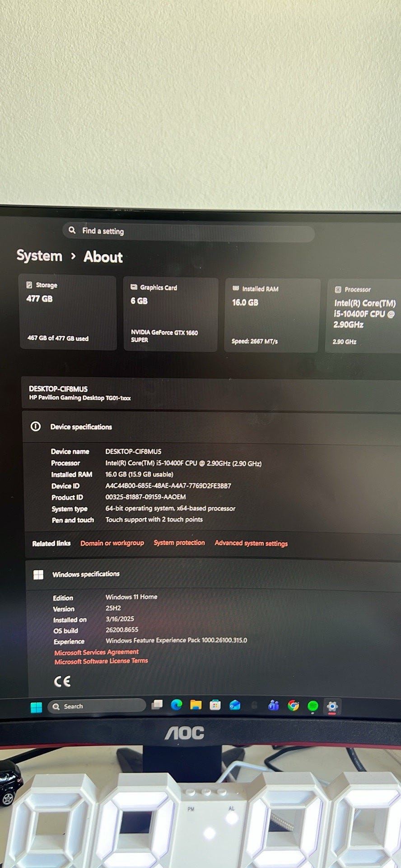Viewport: 401px width, 868px height.
Task: Open the Windows Start menu
Action: pos(36,707)
